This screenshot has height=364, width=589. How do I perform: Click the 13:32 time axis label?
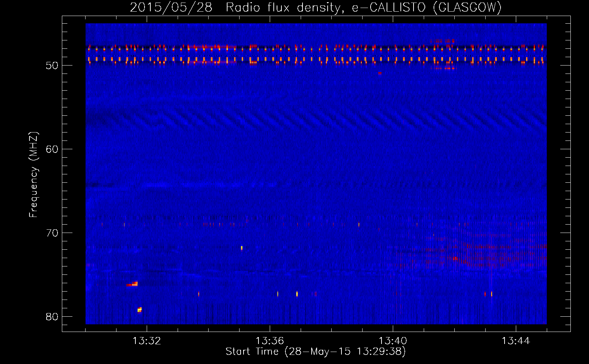click(147, 341)
